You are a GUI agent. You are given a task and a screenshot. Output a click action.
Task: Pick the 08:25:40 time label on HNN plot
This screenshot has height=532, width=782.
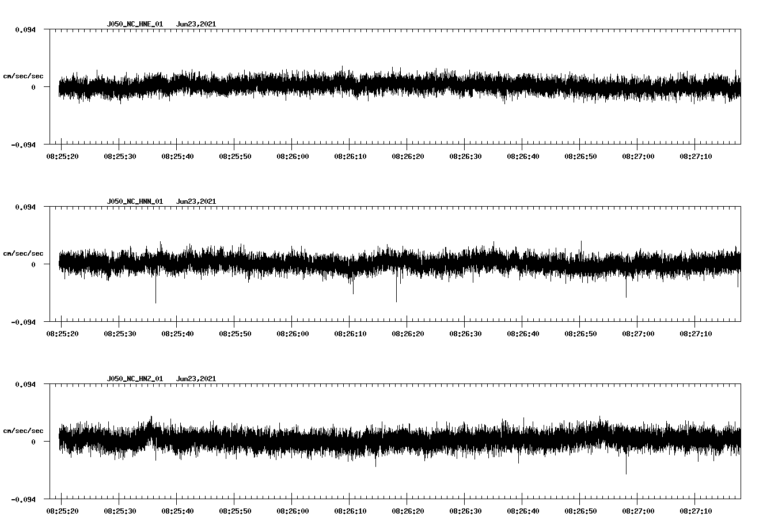coord(177,334)
